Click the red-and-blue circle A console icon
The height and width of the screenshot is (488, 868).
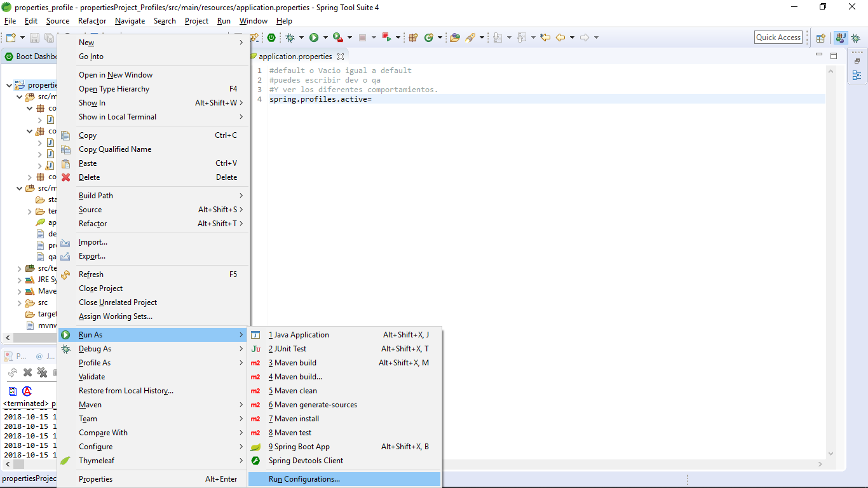[x=27, y=391]
